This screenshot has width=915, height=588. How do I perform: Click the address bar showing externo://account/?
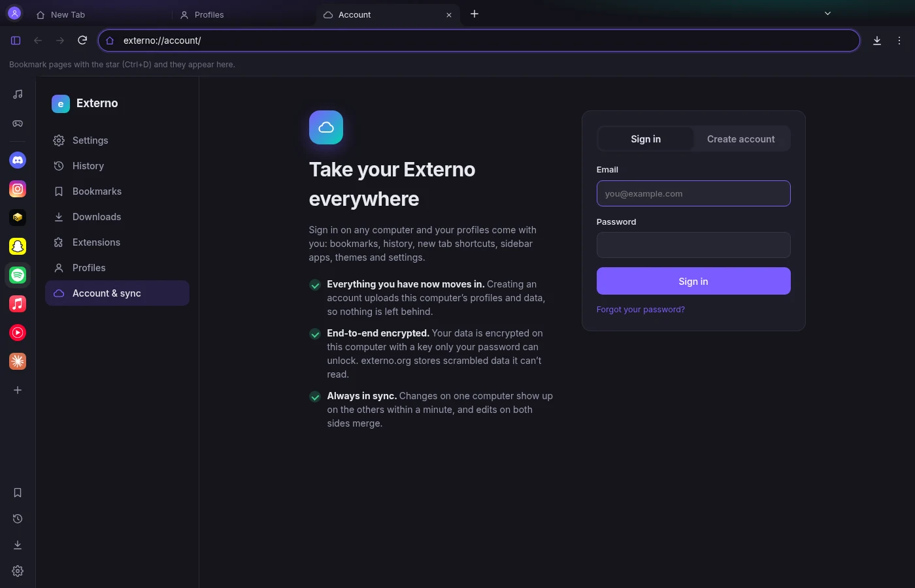coord(478,41)
